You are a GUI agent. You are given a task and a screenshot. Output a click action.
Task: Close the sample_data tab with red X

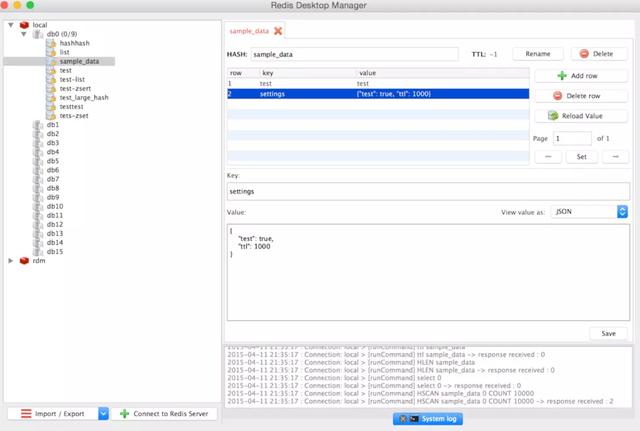[x=278, y=32]
